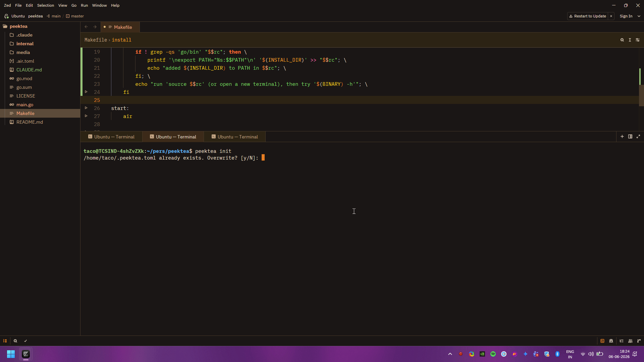Open Windows notification bell

click(x=635, y=354)
